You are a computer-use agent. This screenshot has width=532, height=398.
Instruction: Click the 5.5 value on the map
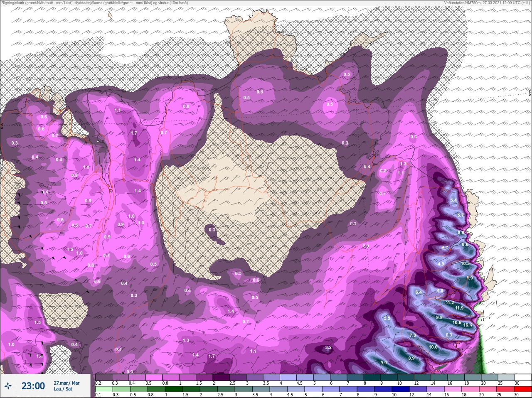[387, 318]
